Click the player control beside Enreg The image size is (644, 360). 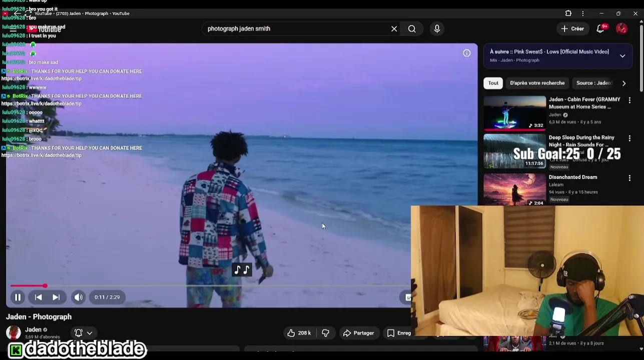[408, 297]
